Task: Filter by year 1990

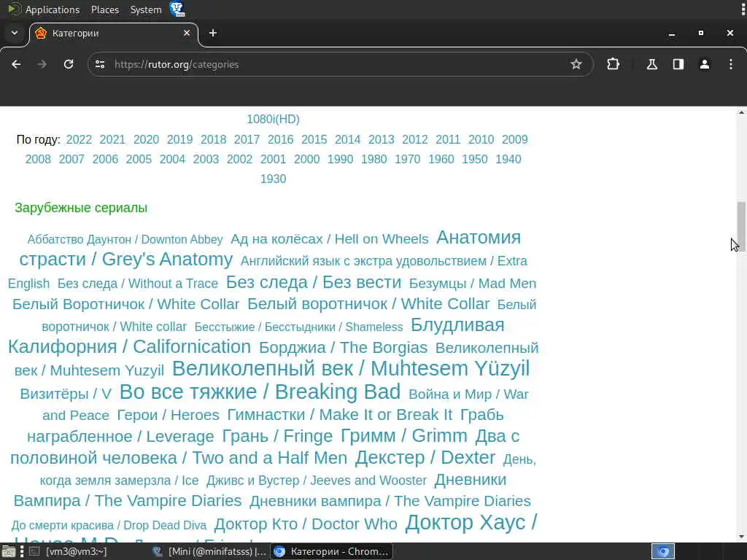Action: (340, 159)
